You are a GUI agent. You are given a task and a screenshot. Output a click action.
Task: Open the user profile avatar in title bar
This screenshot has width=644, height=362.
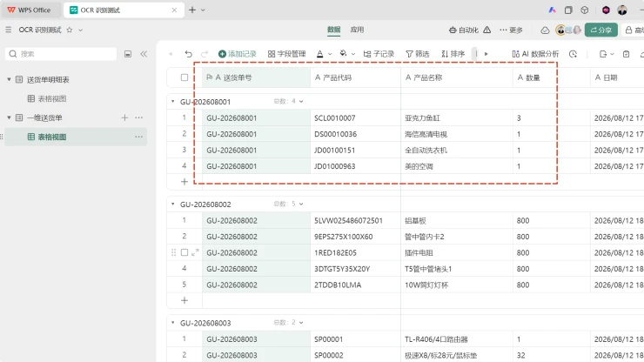[x=622, y=10]
